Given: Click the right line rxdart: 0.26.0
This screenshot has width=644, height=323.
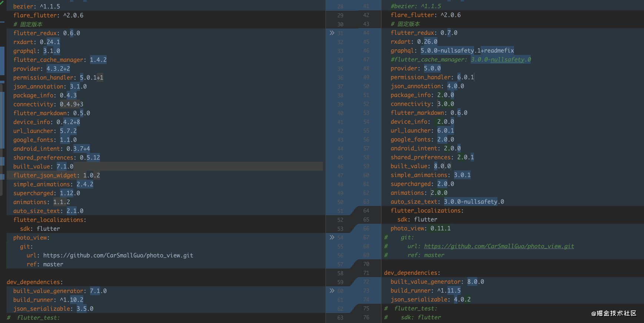Looking at the screenshot, I should click(414, 41).
